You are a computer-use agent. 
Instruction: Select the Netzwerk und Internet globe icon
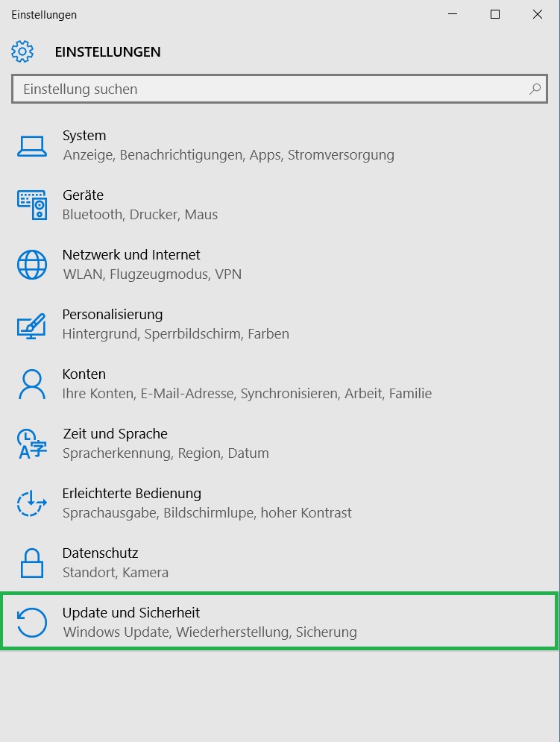click(x=32, y=265)
